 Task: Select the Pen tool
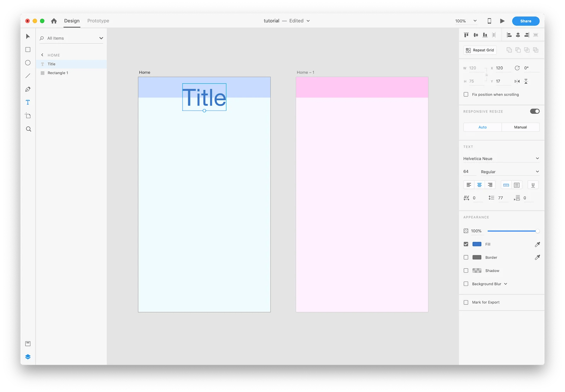(28, 89)
